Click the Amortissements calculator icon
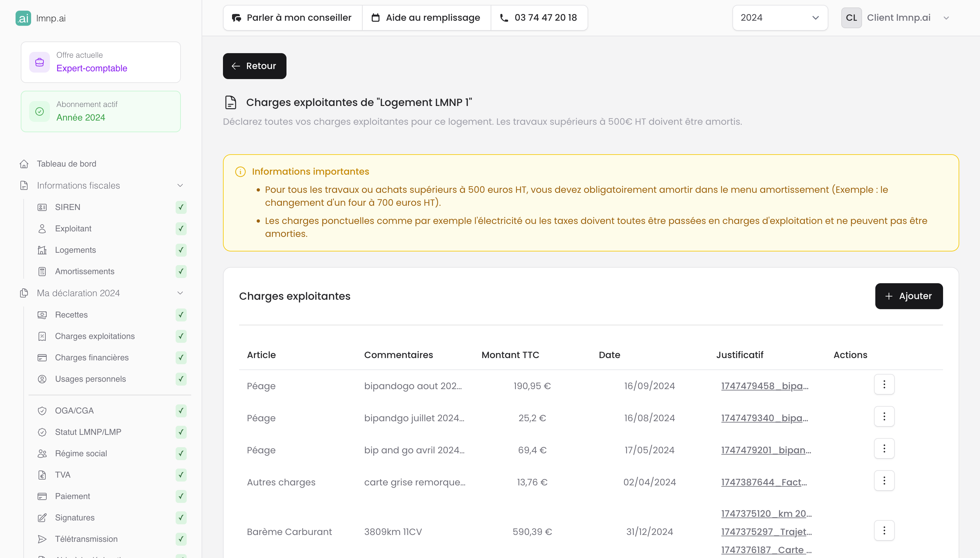Screen dimensions: 980x558 click(42, 271)
